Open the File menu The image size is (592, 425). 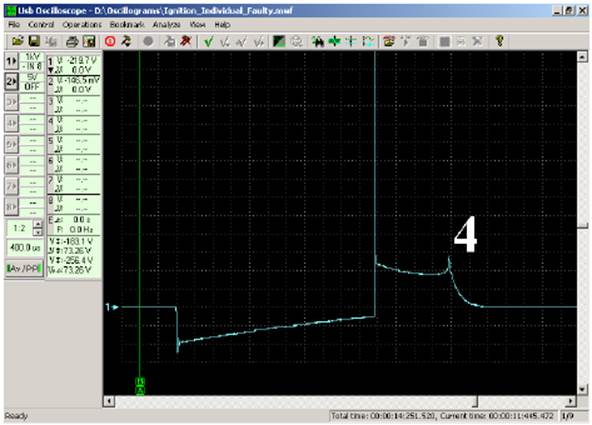(x=14, y=25)
